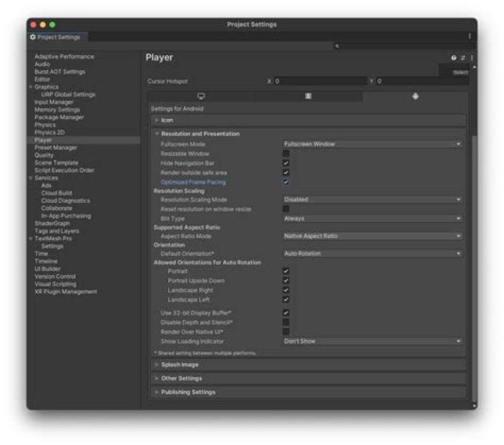The image size is (504, 445).
Task: Toggle the Resizable Window checkbox
Action: click(x=286, y=154)
